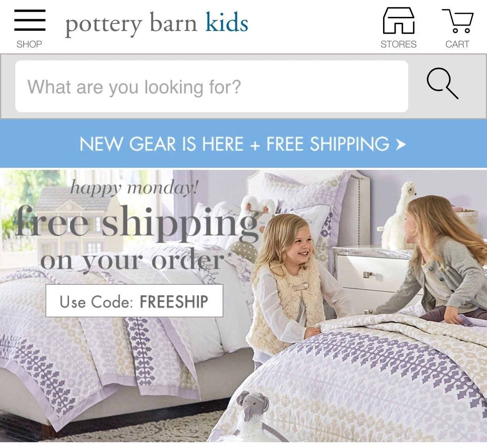Open the 'New Gear Is Here + Free Shipping' banner
Viewport: 487px width, 448px height.
(243, 144)
